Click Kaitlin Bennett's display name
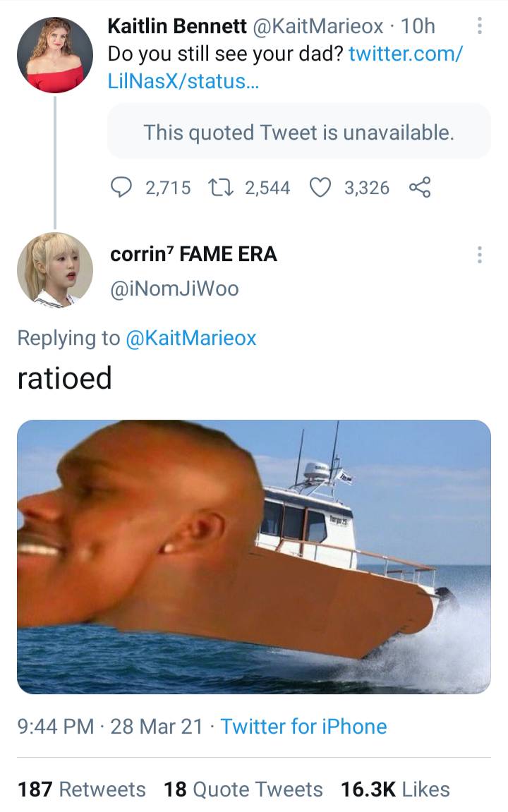This screenshot has height=812, width=508. click(x=173, y=26)
